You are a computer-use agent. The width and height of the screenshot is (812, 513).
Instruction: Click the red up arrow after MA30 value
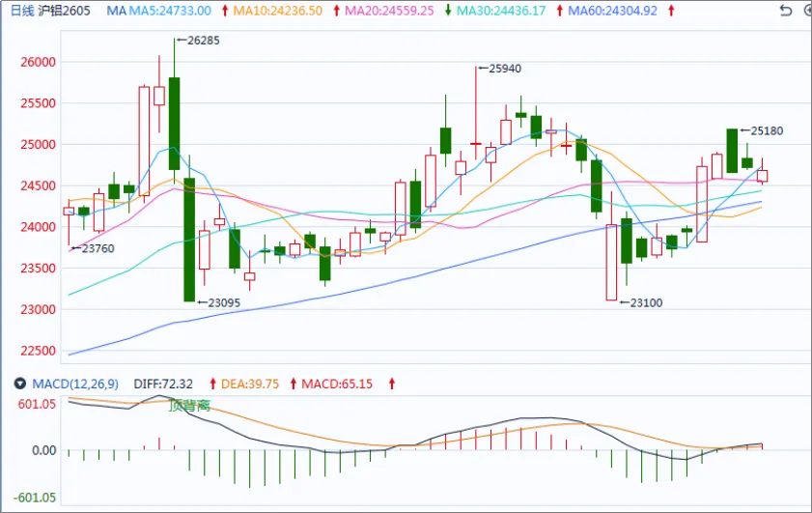click(x=559, y=11)
